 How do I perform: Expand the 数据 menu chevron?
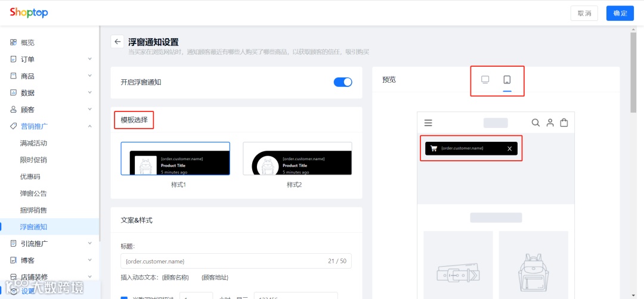coord(90,93)
